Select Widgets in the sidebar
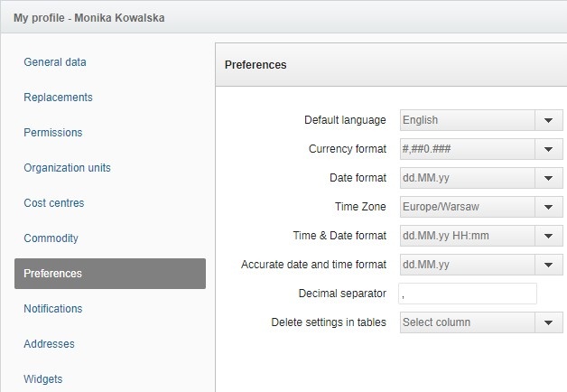Viewport: 567px width, 392px height. click(43, 379)
